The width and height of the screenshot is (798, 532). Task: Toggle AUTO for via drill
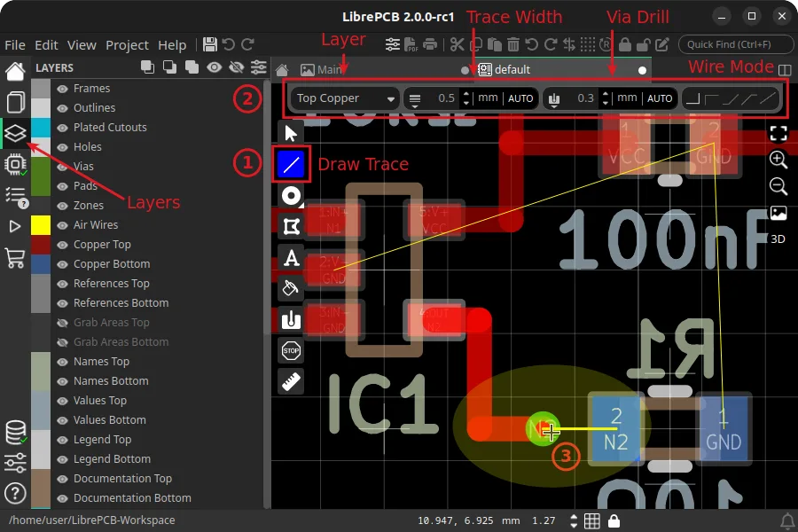pos(660,98)
